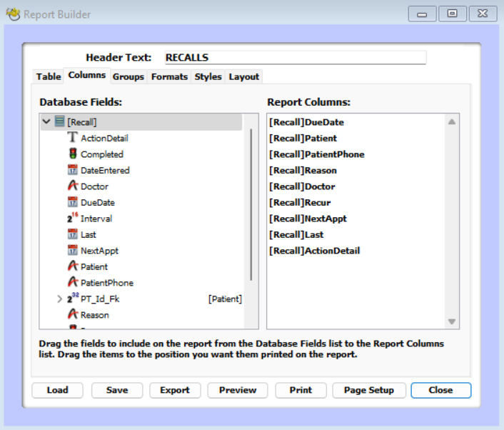Click the PatientPhone string icon
The width and height of the screenshot is (504, 430).
73,282
